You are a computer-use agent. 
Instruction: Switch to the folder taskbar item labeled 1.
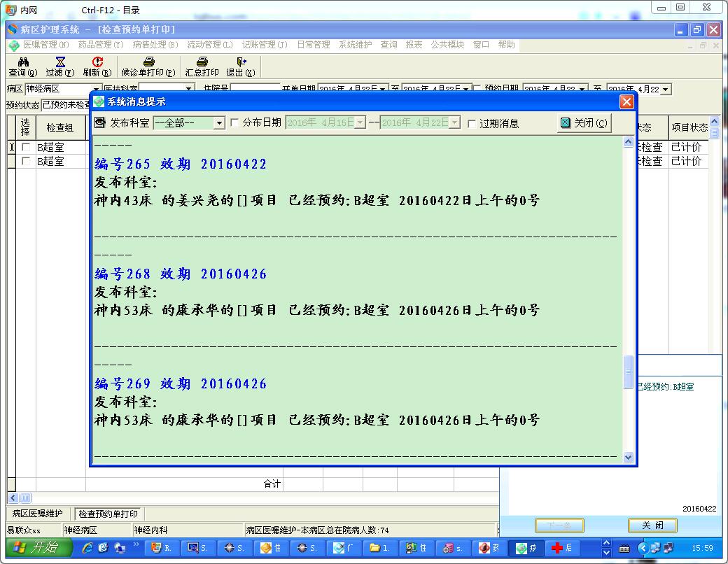click(380, 548)
